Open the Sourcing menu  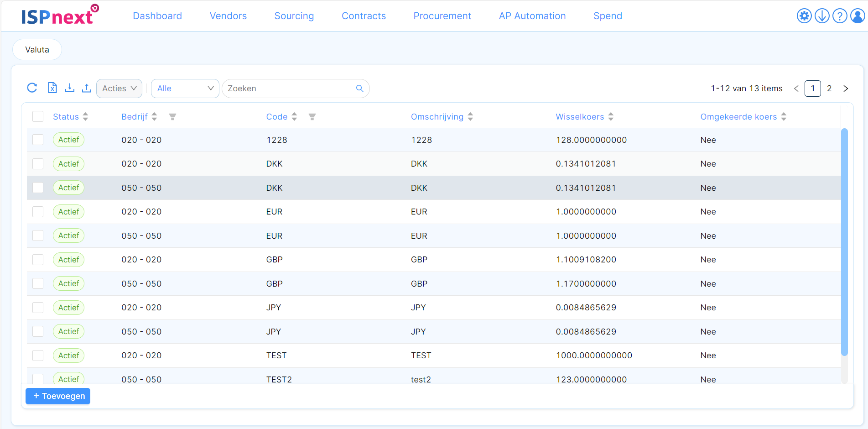pos(294,16)
